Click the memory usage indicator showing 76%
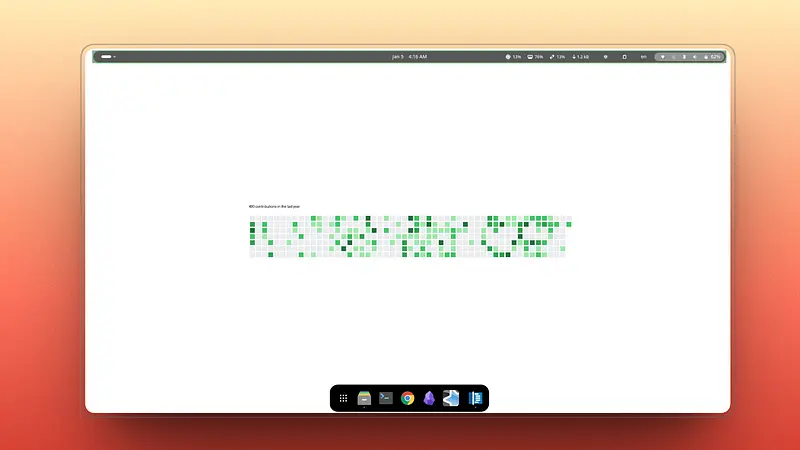The width and height of the screenshot is (800, 450). [x=536, y=57]
